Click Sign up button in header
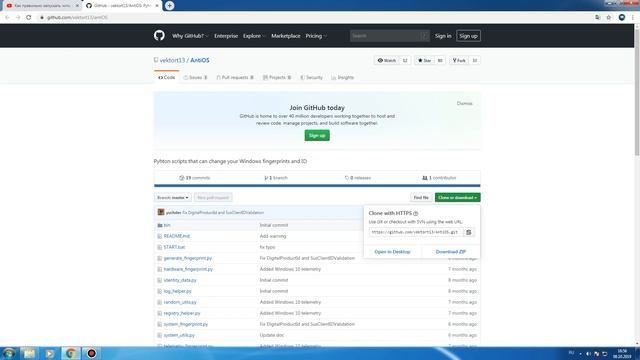The height and width of the screenshot is (360, 640). pyautogui.click(x=468, y=36)
